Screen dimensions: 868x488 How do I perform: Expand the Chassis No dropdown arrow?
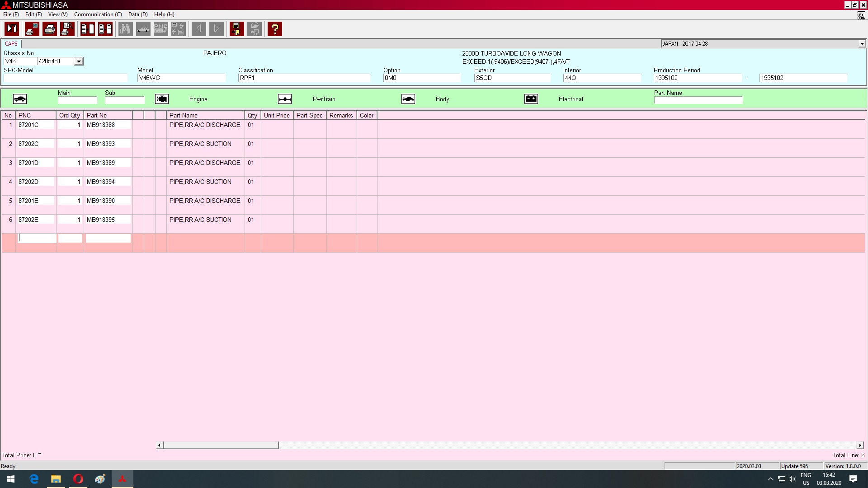pyautogui.click(x=79, y=61)
